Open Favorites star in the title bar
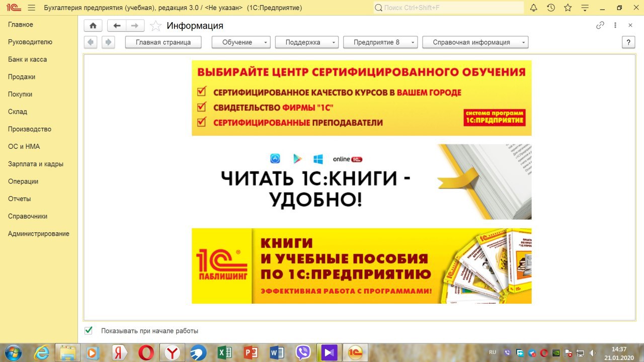Viewport: 644px width, 362px height. coord(568,8)
